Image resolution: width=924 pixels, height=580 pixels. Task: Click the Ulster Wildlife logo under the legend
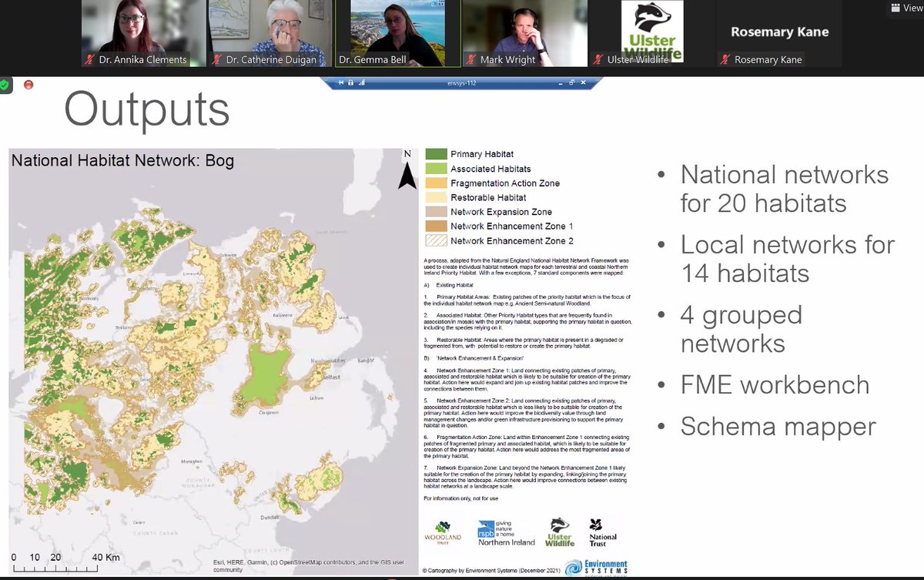560,531
